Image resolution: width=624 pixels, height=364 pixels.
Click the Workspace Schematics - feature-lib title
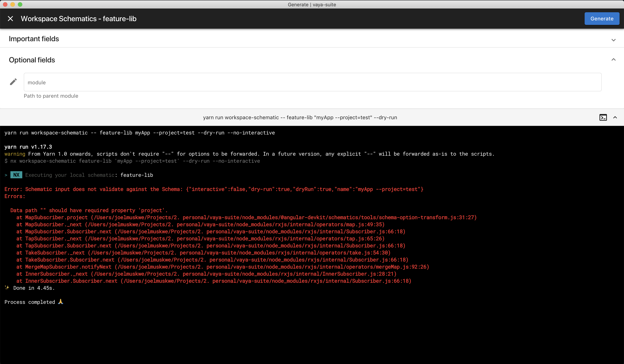click(x=79, y=19)
